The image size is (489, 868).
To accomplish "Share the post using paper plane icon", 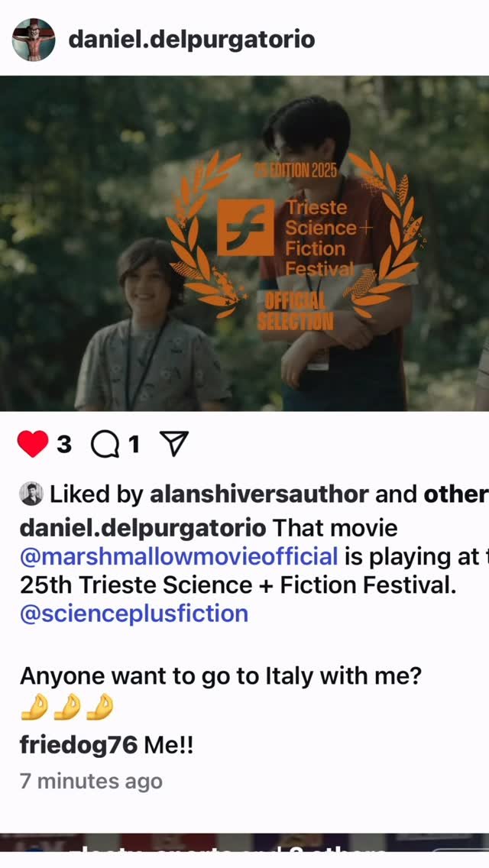I will point(174,444).
